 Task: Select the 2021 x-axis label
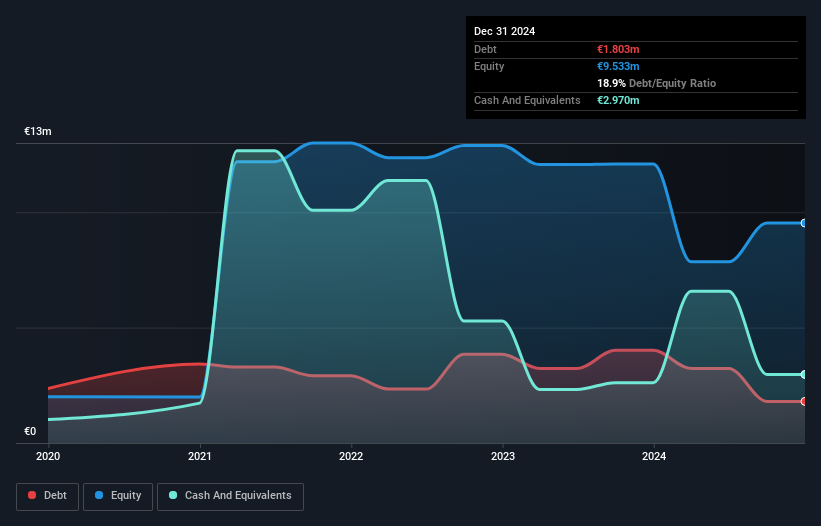pyautogui.click(x=199, y=456)
